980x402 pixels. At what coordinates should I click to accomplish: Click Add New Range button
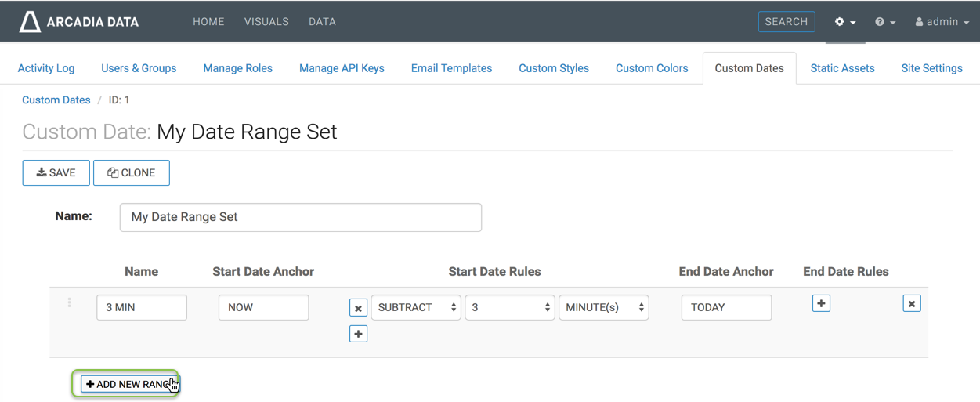[x=129, y=384]
